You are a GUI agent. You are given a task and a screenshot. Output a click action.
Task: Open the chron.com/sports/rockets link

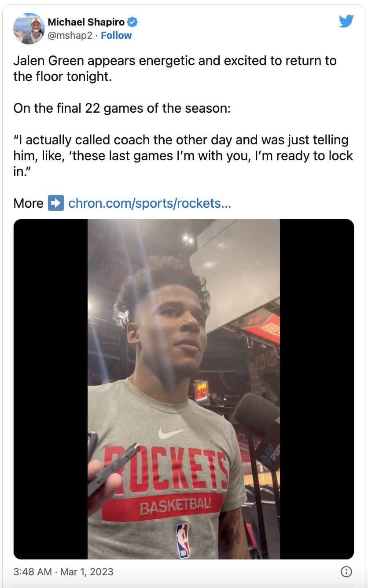[150, 203]
